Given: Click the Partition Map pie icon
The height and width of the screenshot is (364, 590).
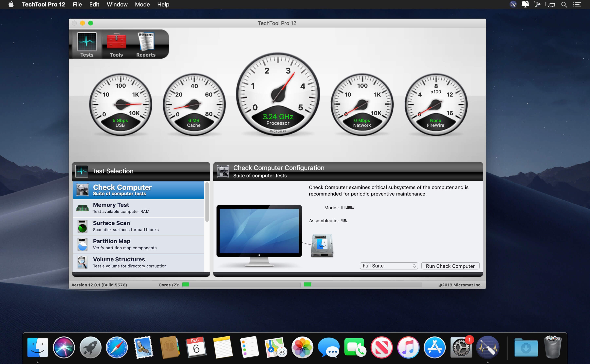Looking at the screenshot, I should pyautogui.click(x=82, y=244).
